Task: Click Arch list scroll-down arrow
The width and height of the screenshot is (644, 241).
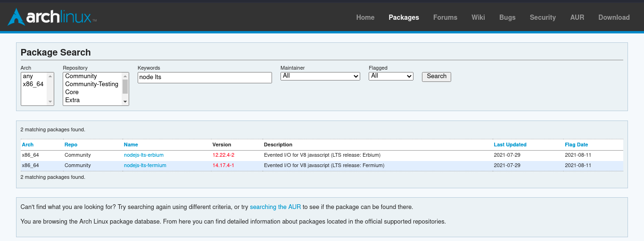Action: click(x=50, y=102)
